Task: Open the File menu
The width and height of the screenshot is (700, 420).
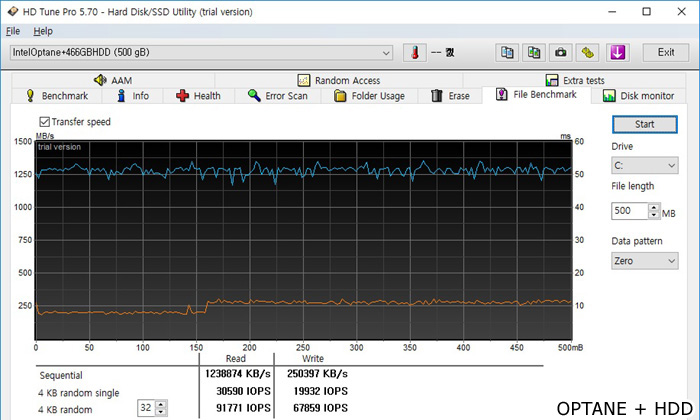Action: [13, 31]
